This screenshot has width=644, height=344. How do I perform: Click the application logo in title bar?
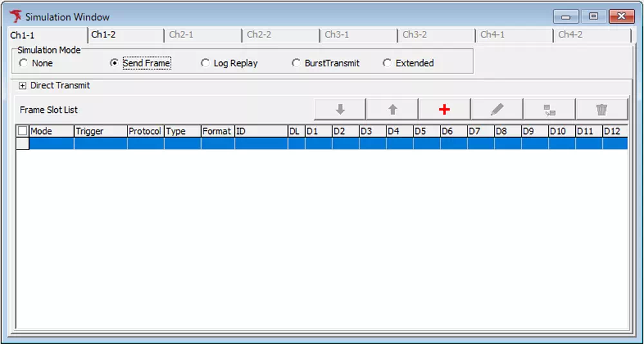(x=15, y=17)
